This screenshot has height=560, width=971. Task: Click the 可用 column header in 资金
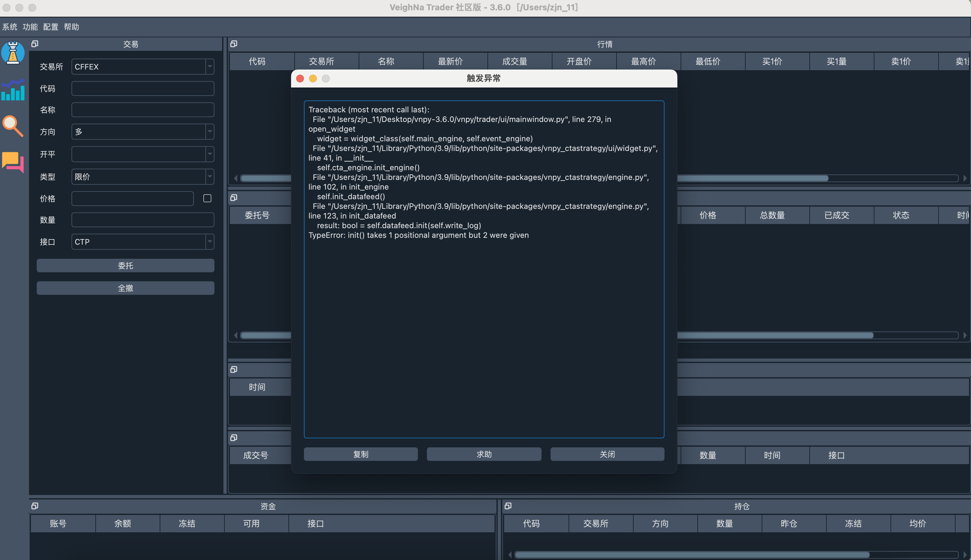251,523
